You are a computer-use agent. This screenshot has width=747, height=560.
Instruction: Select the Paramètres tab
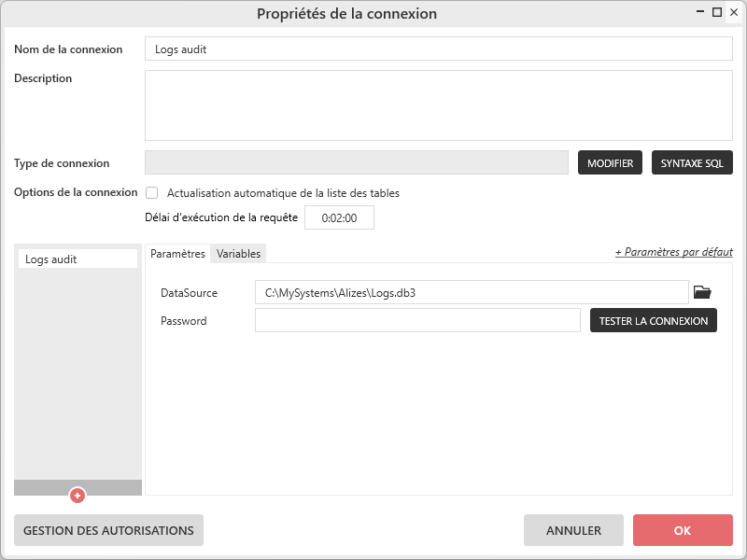coord(177,254)
